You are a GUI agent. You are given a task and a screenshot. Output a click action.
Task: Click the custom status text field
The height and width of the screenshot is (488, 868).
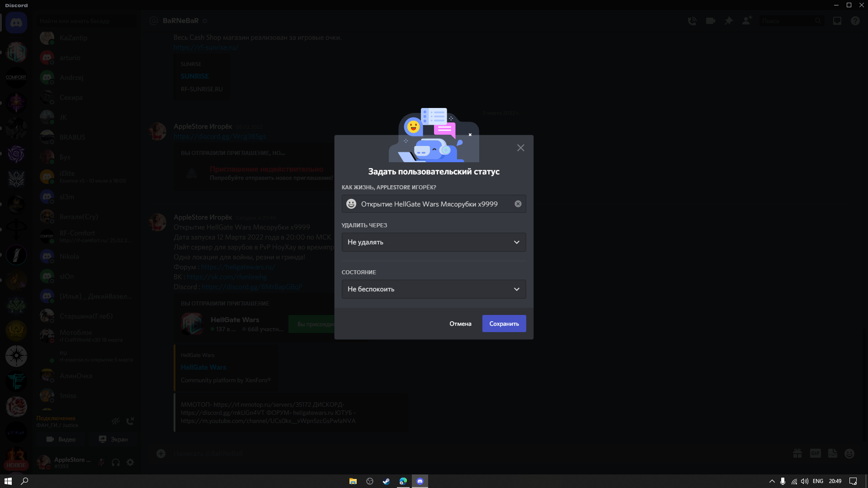point(434,204)
